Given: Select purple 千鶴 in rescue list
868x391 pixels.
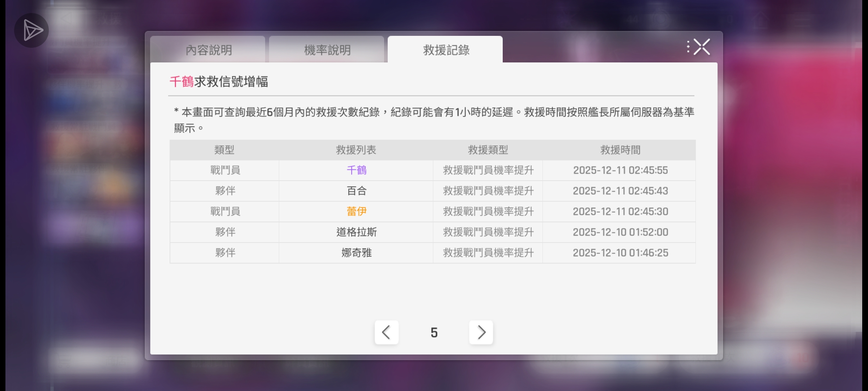Looking at the screenshot, I should (x=356, y=170).
